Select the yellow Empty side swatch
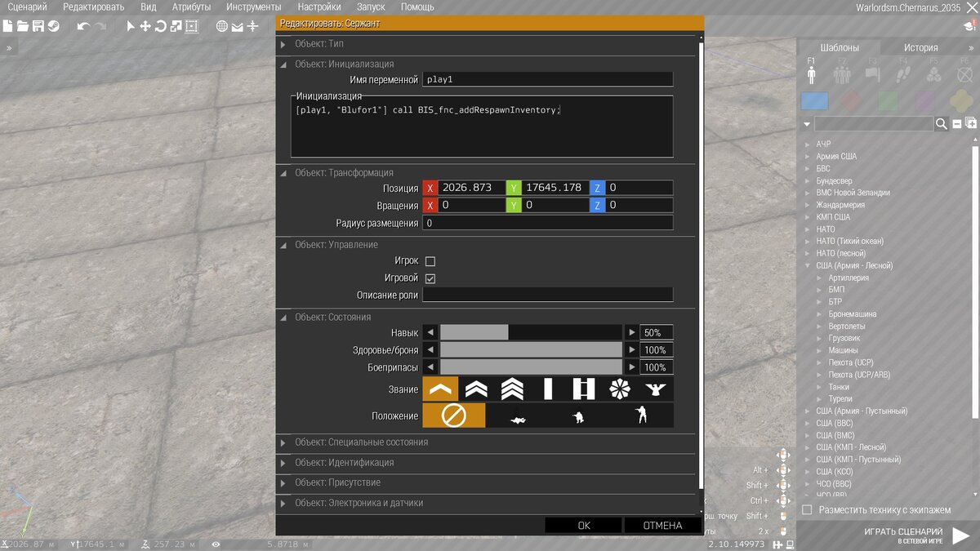980x551 pixels. [963, 101]
